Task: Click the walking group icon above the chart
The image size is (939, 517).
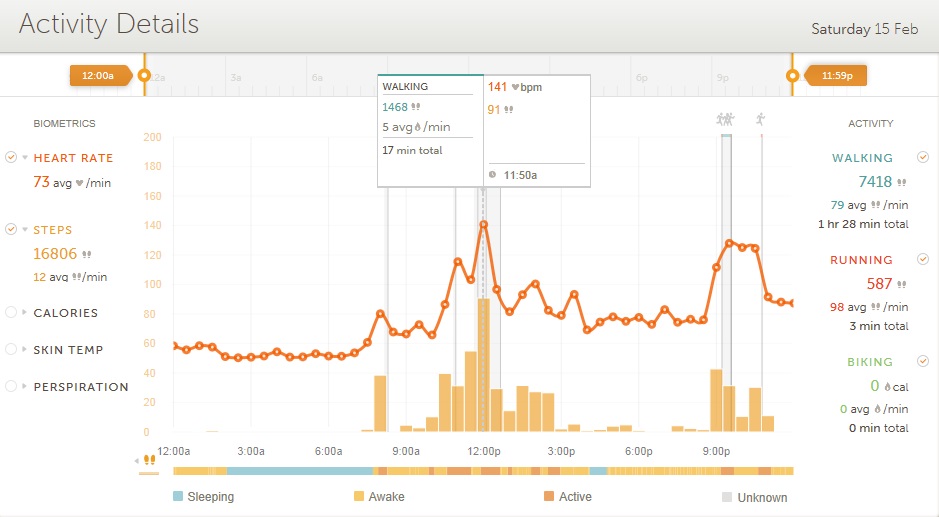Action: (725, 118)
